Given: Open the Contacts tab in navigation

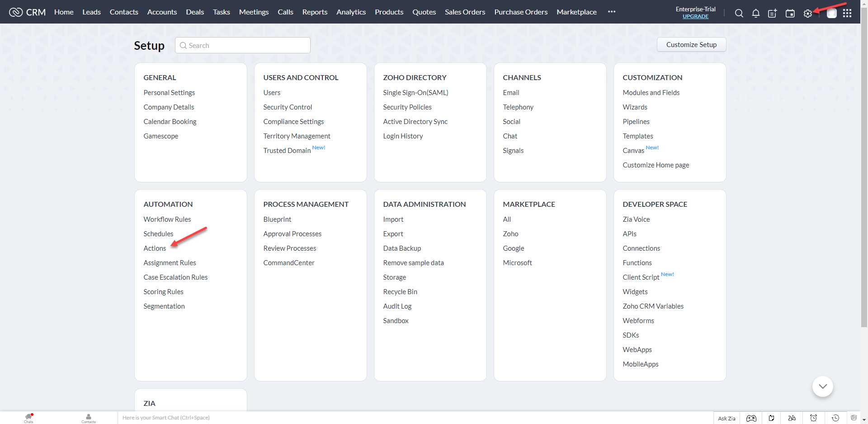Looking at the screenshot, I should 124,12.
